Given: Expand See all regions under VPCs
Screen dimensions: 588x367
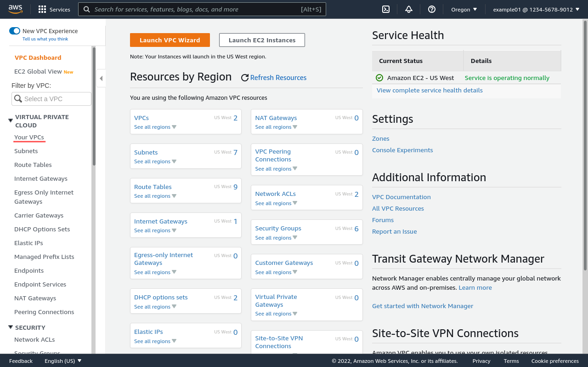Looking at the screenshot, I should tap(155, 127).
